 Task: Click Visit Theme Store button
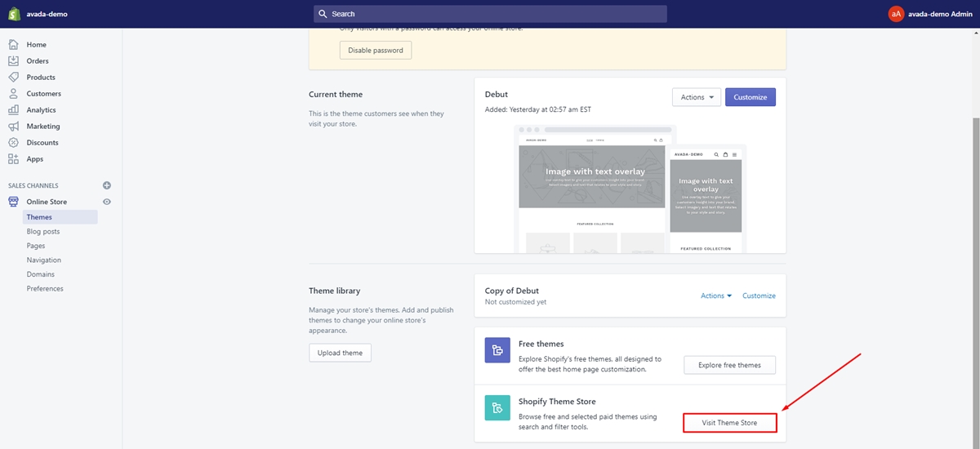pos(730,423)
